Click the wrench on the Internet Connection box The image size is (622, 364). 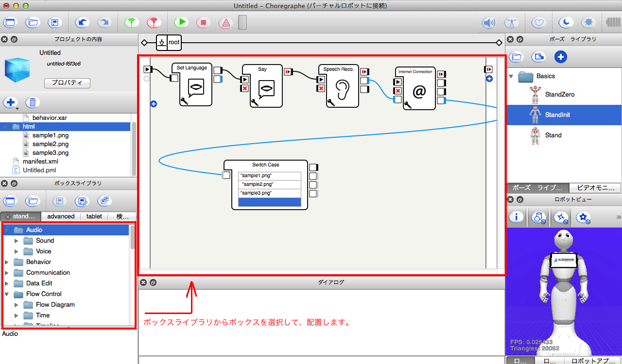pos(407,104)
